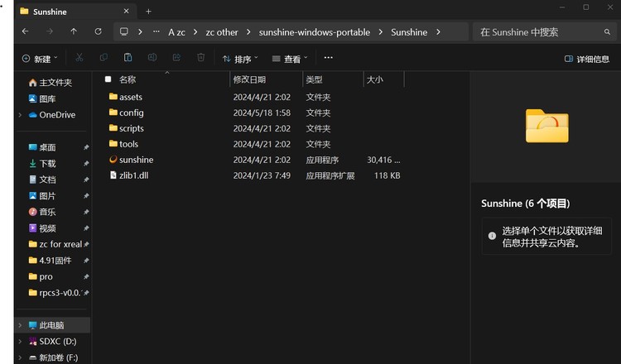
Task: Open 4.91固件 pinned folder
Action: point(50,261)
